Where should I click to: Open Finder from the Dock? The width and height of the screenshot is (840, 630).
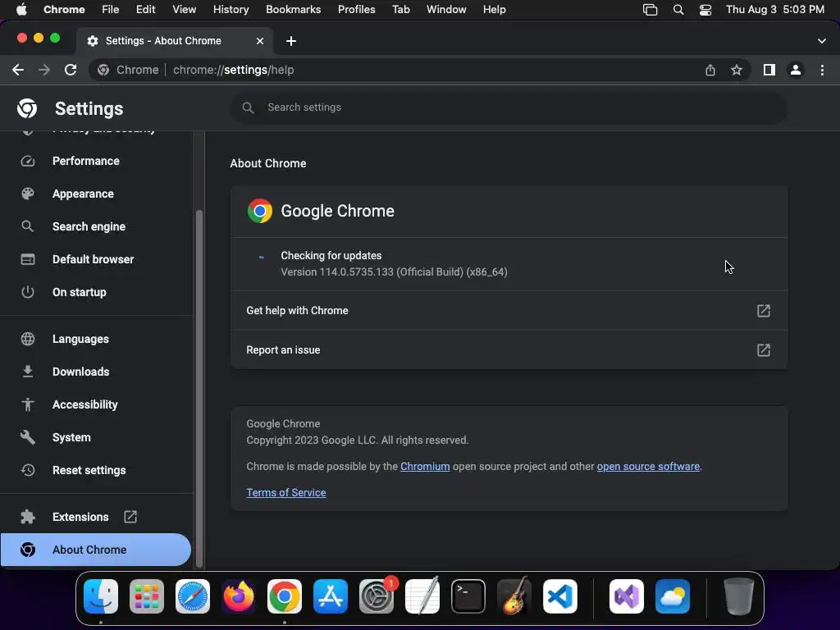pos(101,596)
